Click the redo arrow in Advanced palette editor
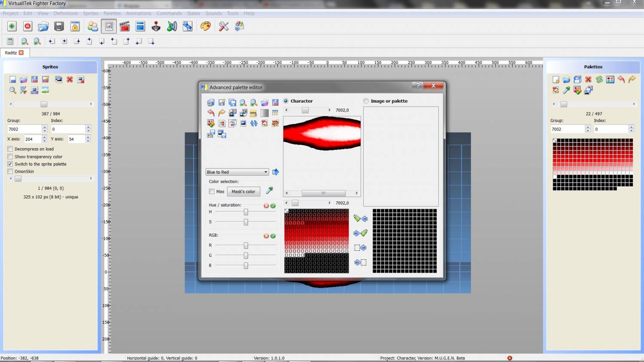The width and height of the screenshot is (644, 362). pyautogui.click(x=222, y=113)
